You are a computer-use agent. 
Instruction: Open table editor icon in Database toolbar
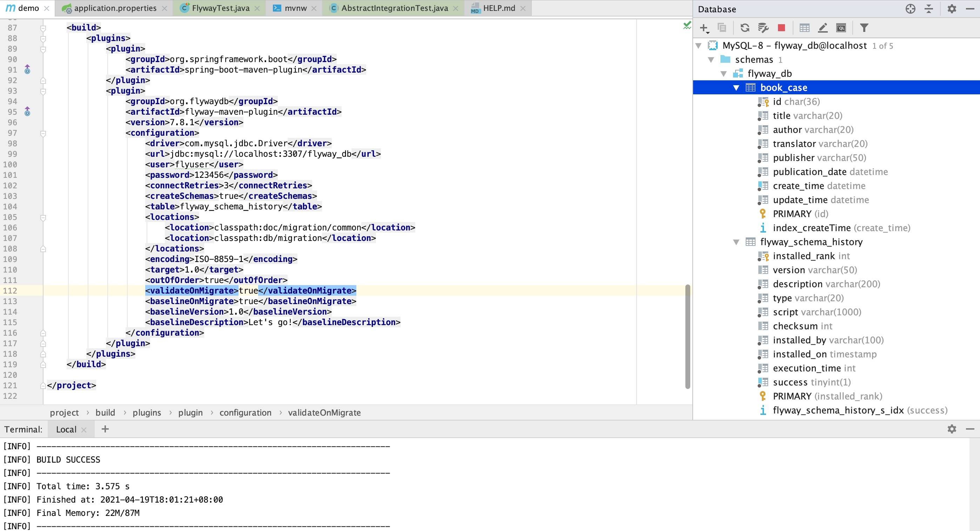pyautogui.click(x=804, y=28)
